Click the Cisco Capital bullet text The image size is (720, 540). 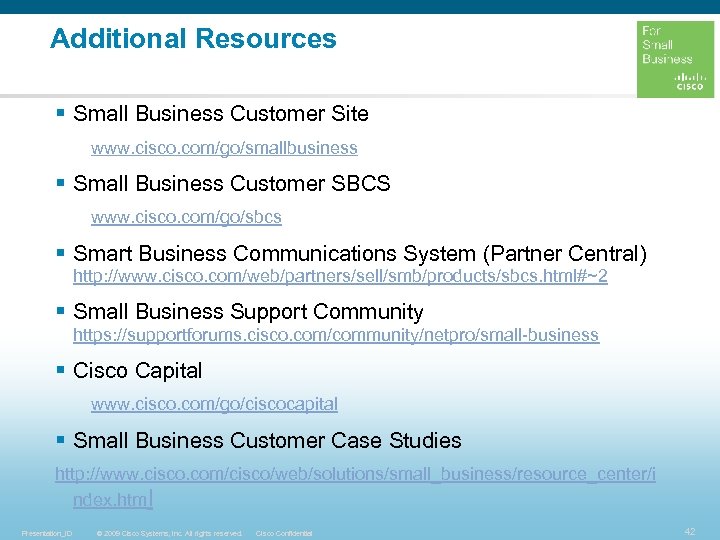pos(137,371)
